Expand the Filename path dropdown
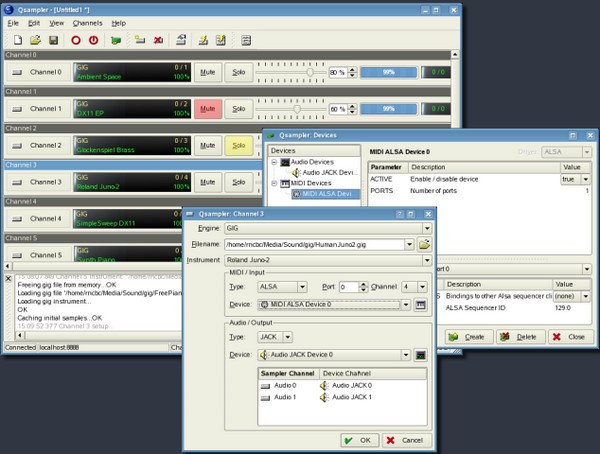Screen dimensions: 600x454 pyautogui.click(x=409, y=244)
